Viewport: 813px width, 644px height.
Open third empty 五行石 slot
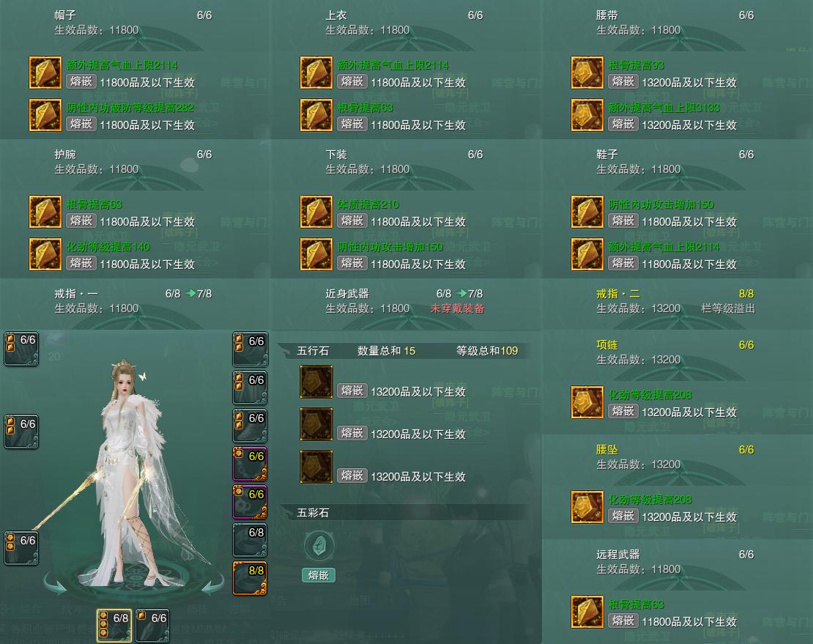316,467
